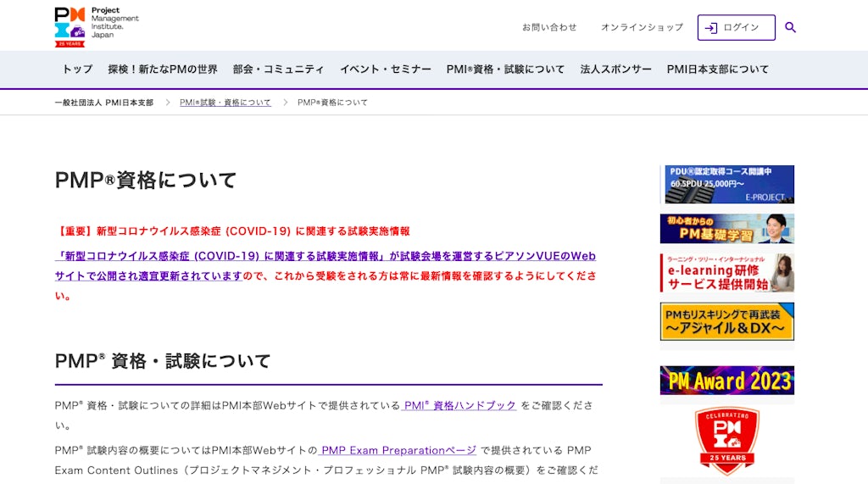Click the PM Award 2023 banner
The width and height of the screenshot is (868, 484).
point(726,381)
